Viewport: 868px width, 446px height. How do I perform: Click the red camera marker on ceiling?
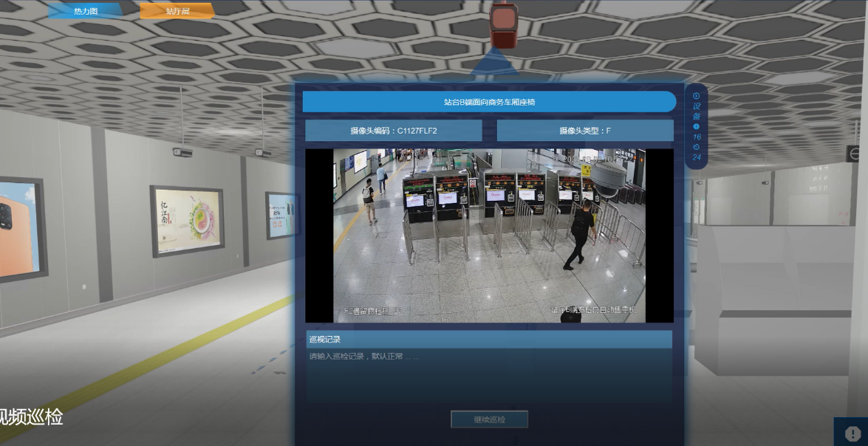505,24
